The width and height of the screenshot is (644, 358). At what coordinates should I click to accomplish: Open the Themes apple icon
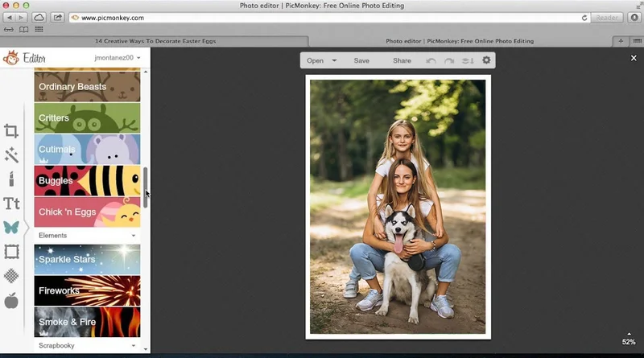pyautogui.click(x=11, y=301)
